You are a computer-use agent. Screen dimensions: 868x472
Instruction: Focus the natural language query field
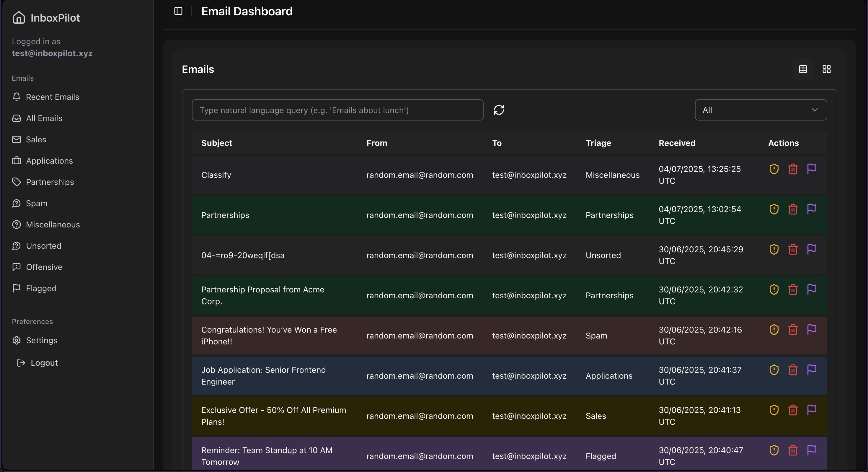pyautogui.click(x=338, y=110)
